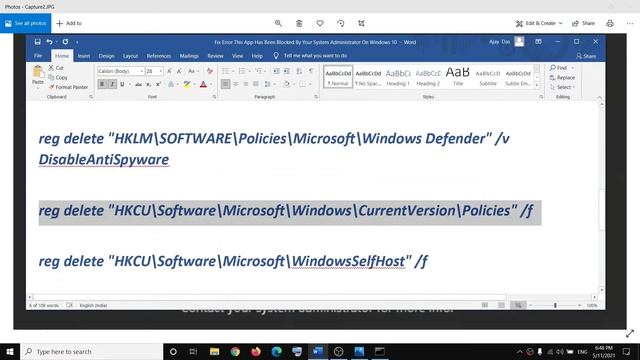Viewport: 640px width, 360px height.
Task: Click the Redo/Repeat arrow in Quick Access Toolbar
Action: point(65,42)
